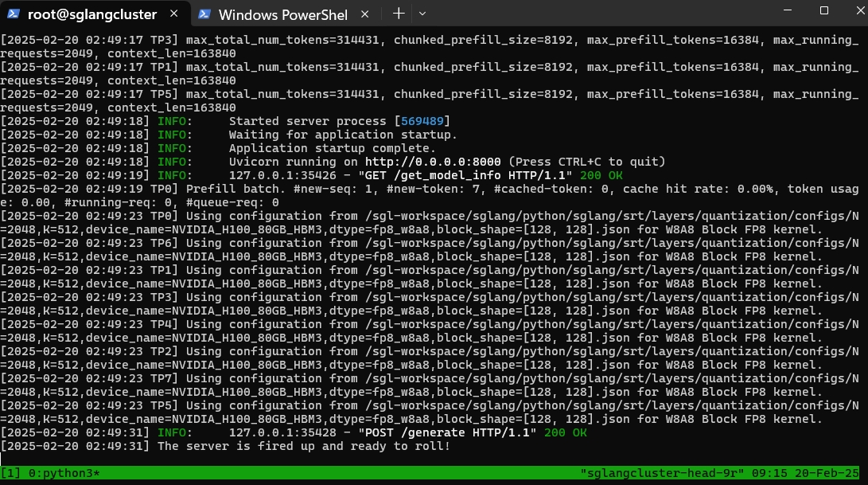Image resolution: width=868 pixels, height=485 pixels.
Task: Click the PowerShell icon on root@sglangcluster tab
Action: click(x=14, y=14)
